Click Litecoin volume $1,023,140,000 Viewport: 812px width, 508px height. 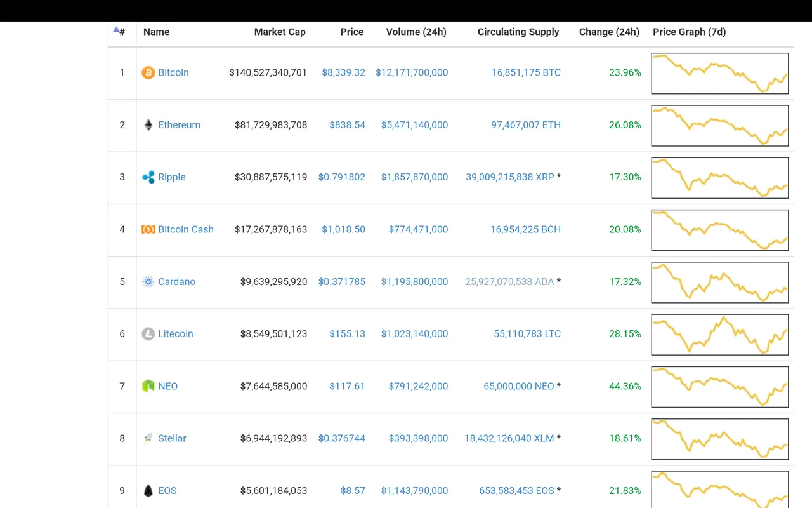tap(414, 334)
